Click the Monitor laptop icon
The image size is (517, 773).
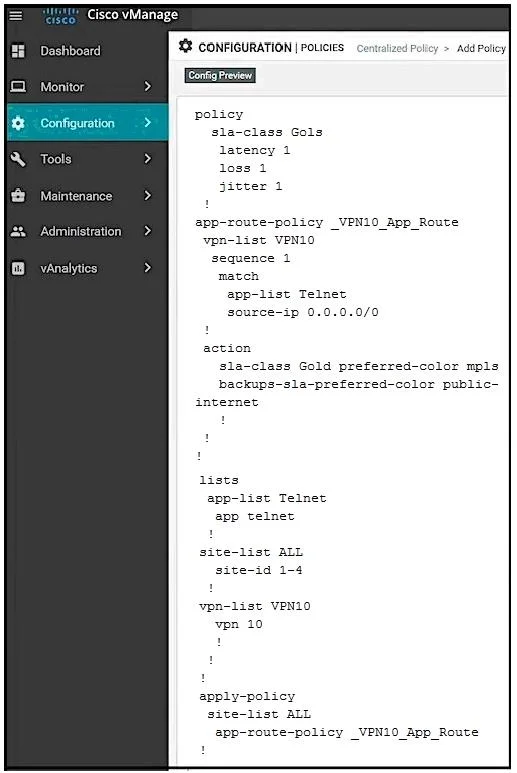click(18, 87)
